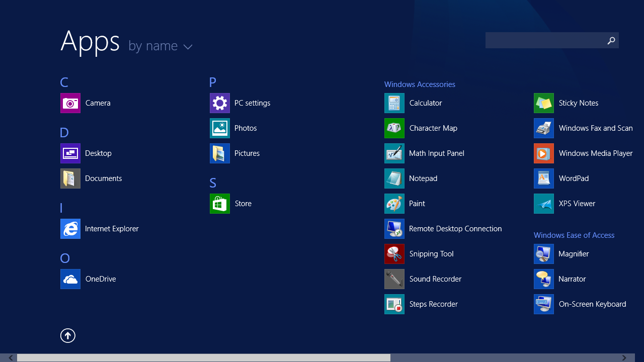Open the Narrator icon
This screenshot has height=362, width=644.
(544, 279)
